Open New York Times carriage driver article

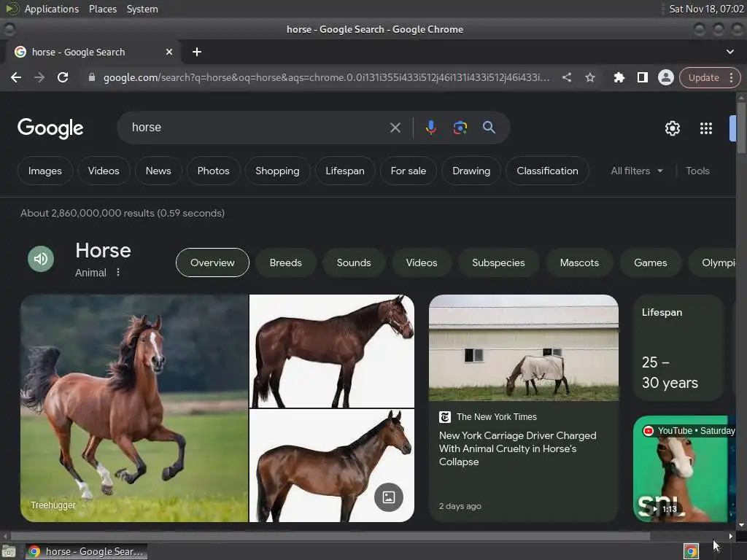point(524,408)
